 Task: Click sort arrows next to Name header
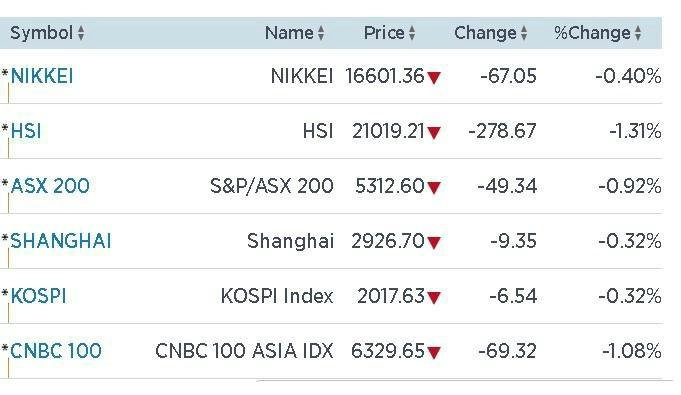pos(321,33)
